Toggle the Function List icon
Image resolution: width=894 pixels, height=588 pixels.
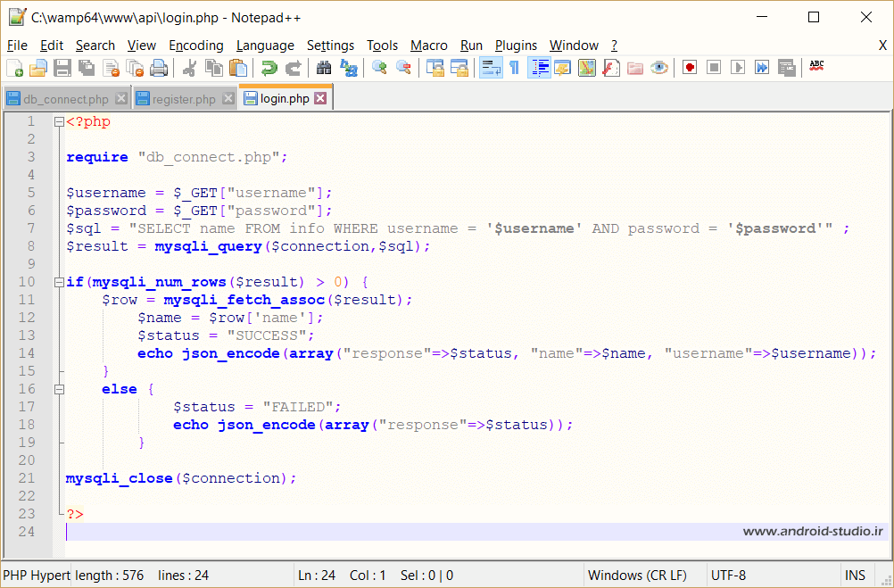[610, 68]
